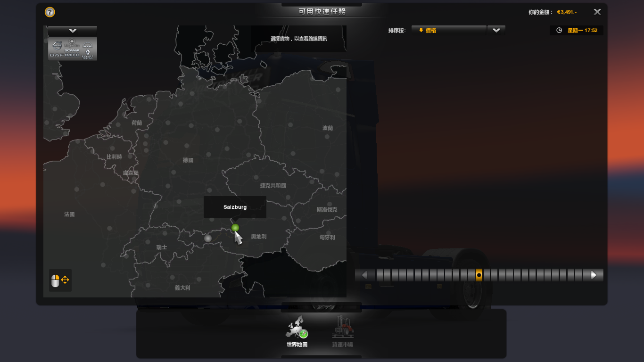Click the 義大利 country label on map
Viewport: 644px width, 362px height.
tap(182, 288)
